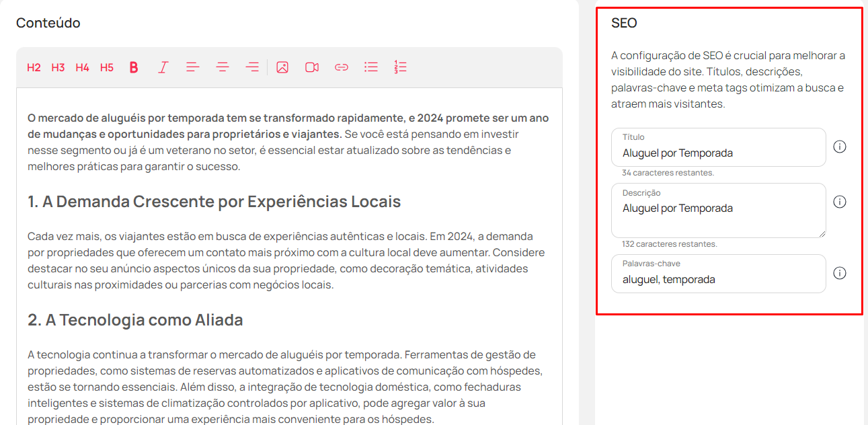Insert a video into the content
Screen dimensions: 868x425
[x=312, y=67]
